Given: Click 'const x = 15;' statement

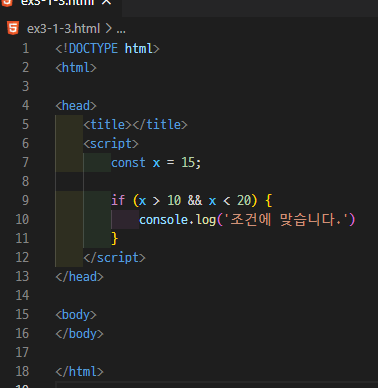Looking at the screenshot, I should tap(156, 163).
